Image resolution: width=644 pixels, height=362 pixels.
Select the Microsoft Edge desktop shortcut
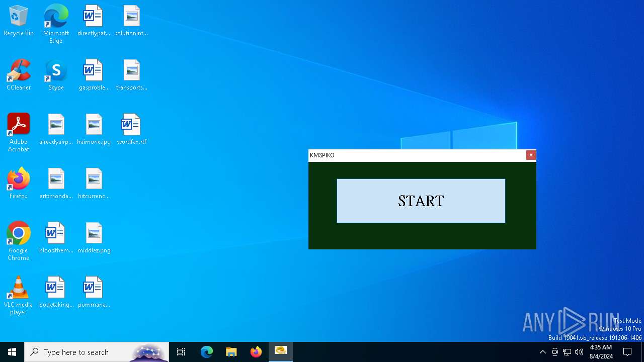56,24
